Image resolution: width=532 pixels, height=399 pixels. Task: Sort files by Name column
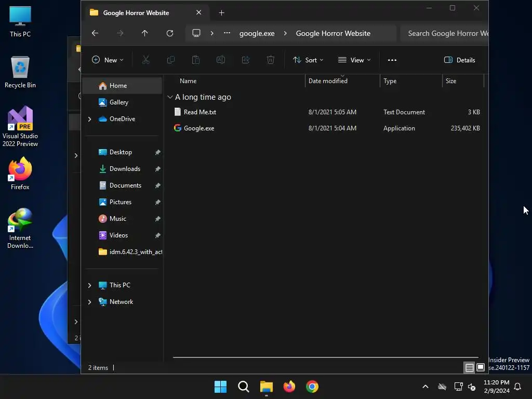[x=188, y=81]
